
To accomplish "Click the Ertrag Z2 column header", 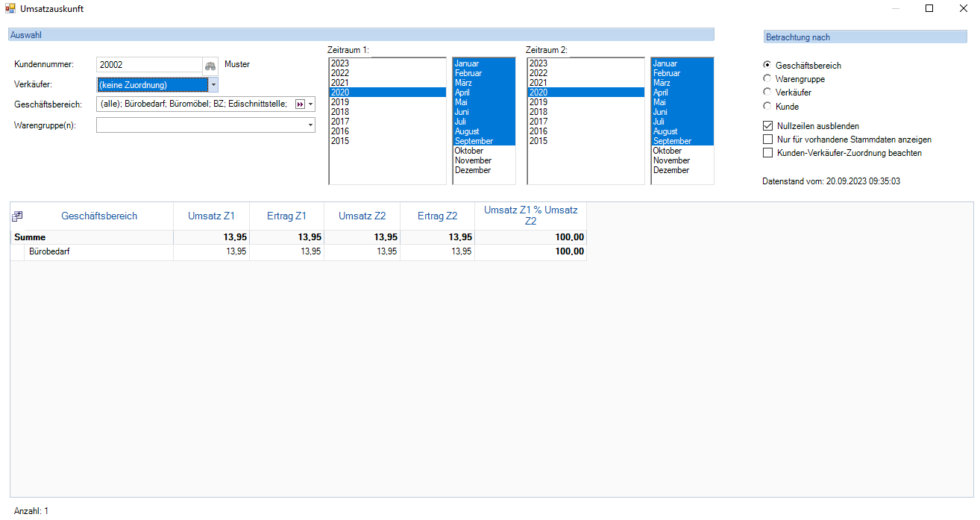I will pos(437,216).
